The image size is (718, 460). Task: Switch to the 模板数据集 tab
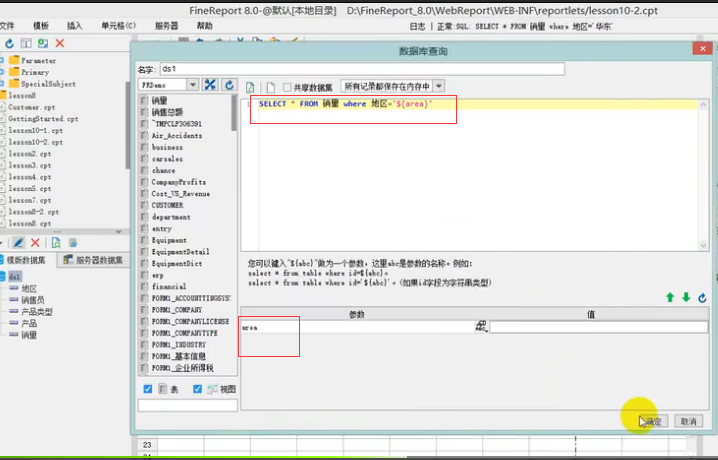click(x=26, y=260)
